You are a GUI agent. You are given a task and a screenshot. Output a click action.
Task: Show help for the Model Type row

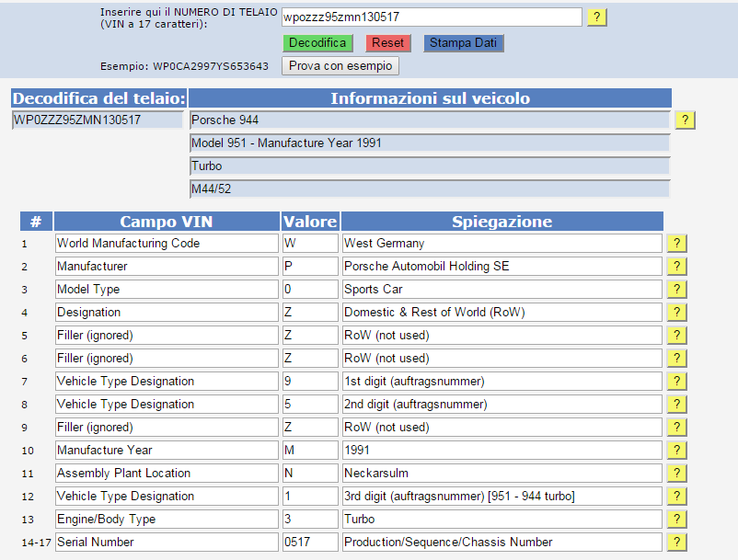(676, 290)
